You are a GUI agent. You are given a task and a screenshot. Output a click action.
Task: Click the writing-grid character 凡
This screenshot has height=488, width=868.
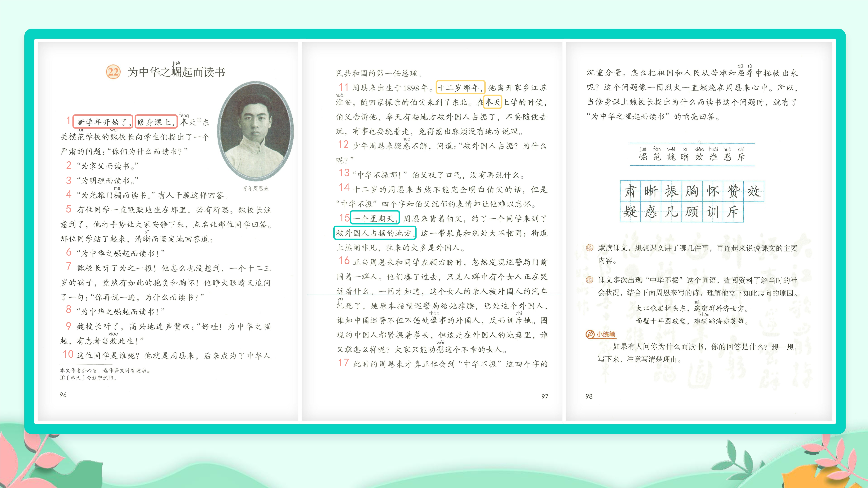coord(672,212)
